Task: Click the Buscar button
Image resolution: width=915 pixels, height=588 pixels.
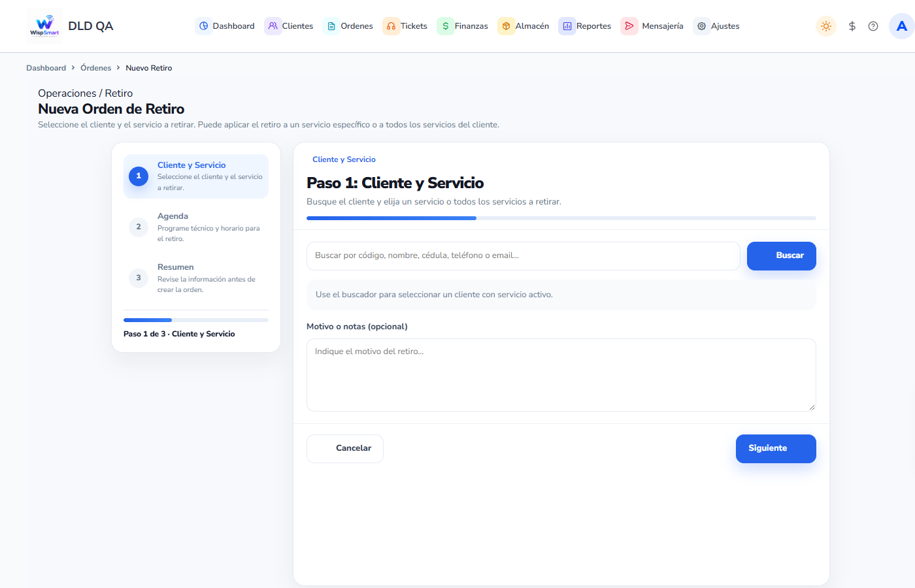Action: pyautogui.click(x=782, y=256)
